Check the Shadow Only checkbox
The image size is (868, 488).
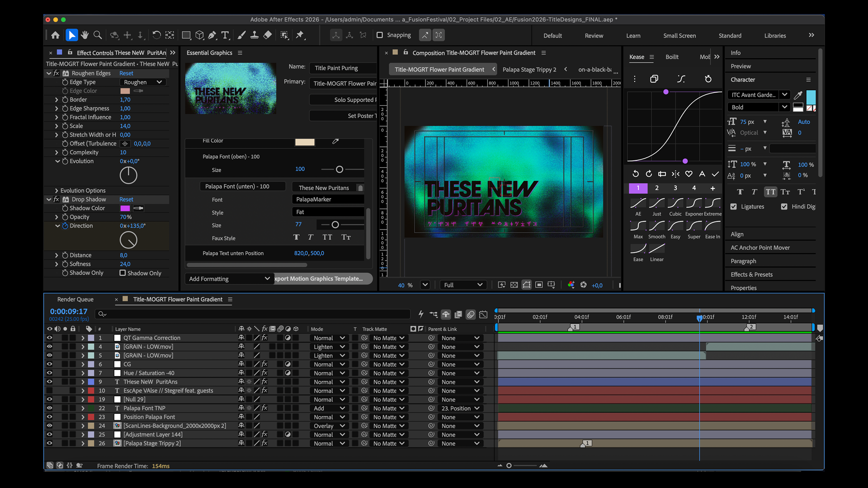pos(123,273)
